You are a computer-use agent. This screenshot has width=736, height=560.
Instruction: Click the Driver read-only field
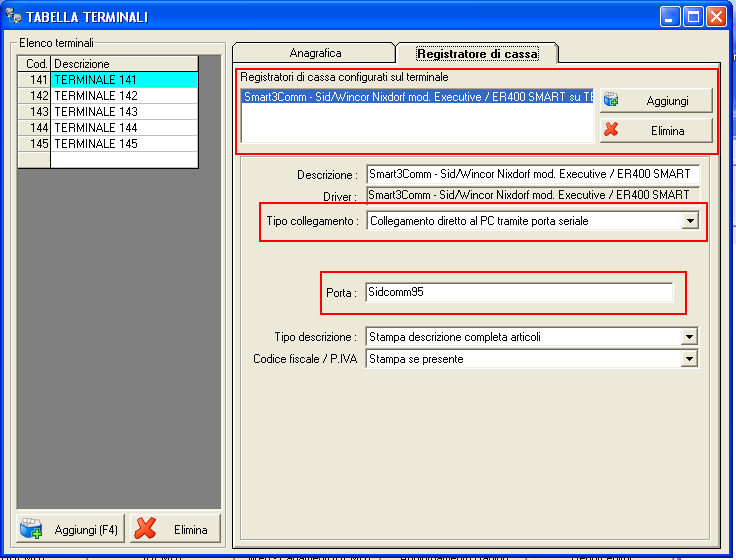[533, 195]
